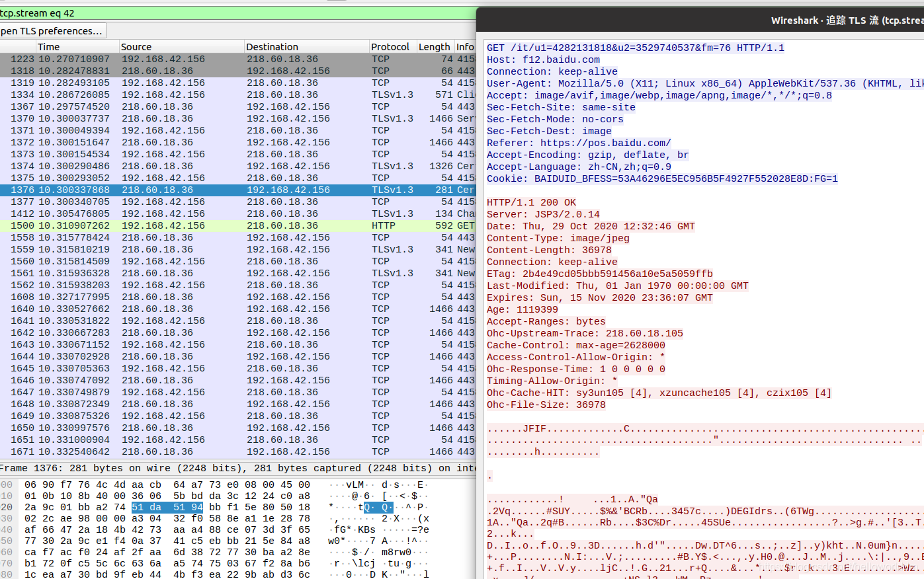Screen dimensions: 924x579
Task: Click the display filter field 'tcp.stream eq 42'
Action: click(238, 13)
